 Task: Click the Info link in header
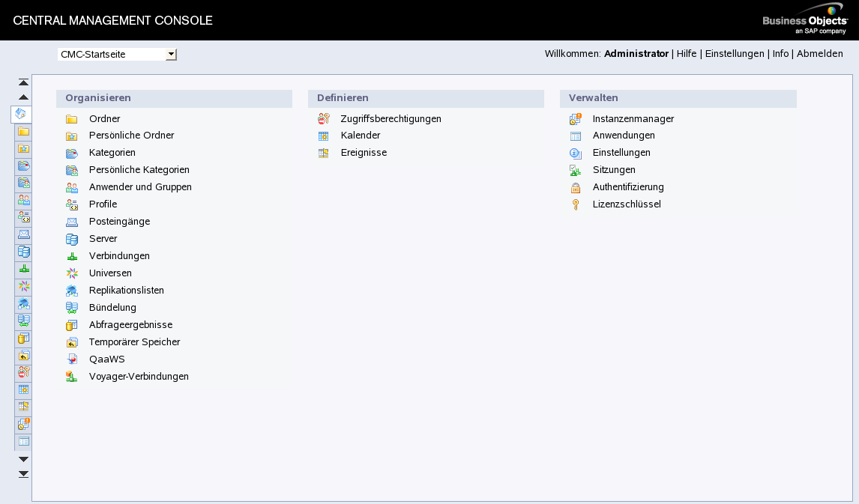780,54
